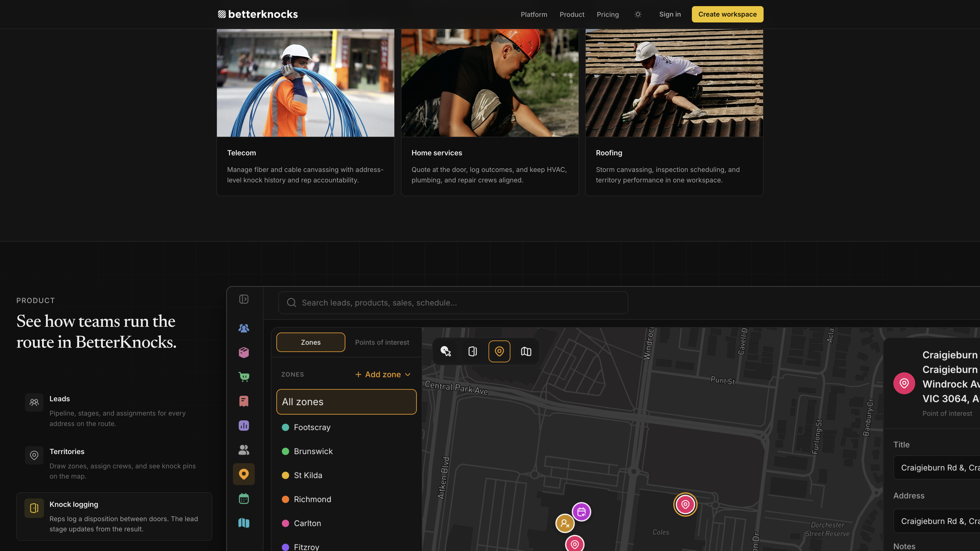The width and height of the screenshot is (980, 551).
Task: Open the team users sidebar icon
Action: tap(244, 450)
